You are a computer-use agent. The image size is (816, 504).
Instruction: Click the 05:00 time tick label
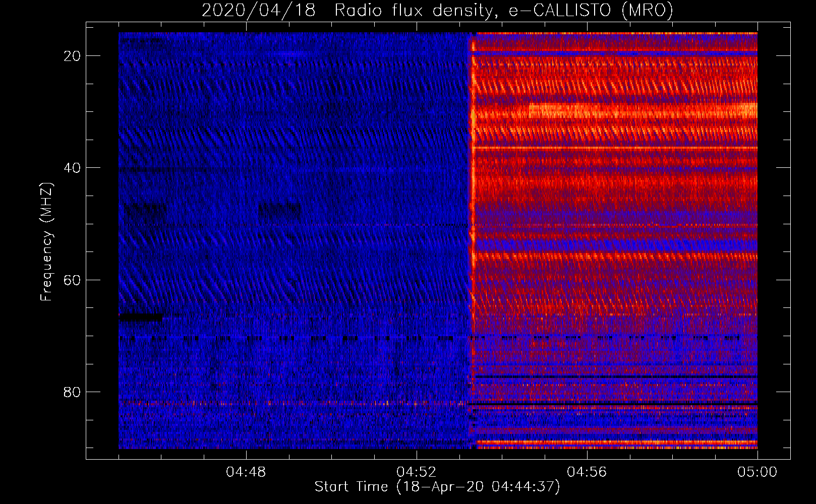click(x=757, y=472)
